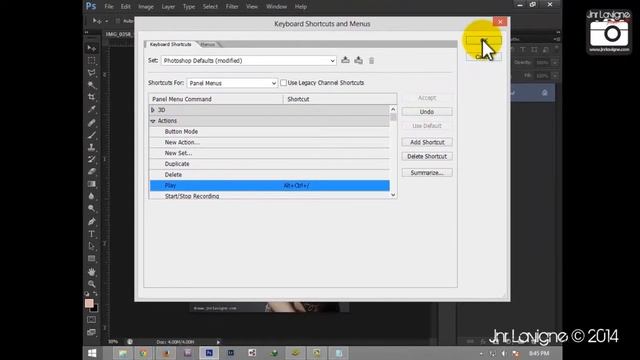Click the Add Shortcut button
Screen dimensions: 640x360
click(x=427, y=142)
